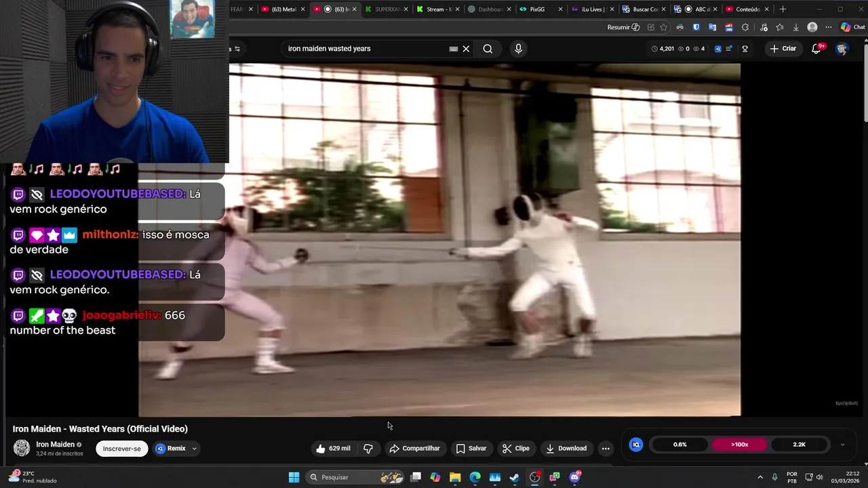
Task: Start voice search with microphone icon
Action: 518,49
